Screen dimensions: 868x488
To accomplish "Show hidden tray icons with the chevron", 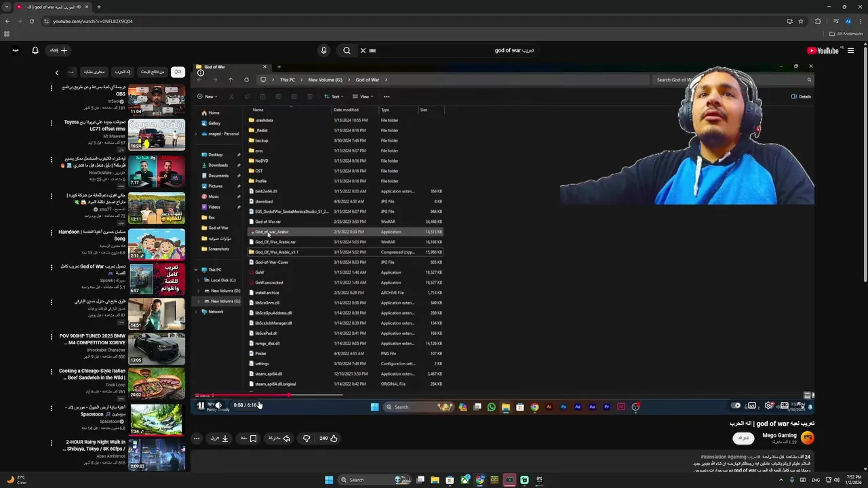I will coord(781,480).
